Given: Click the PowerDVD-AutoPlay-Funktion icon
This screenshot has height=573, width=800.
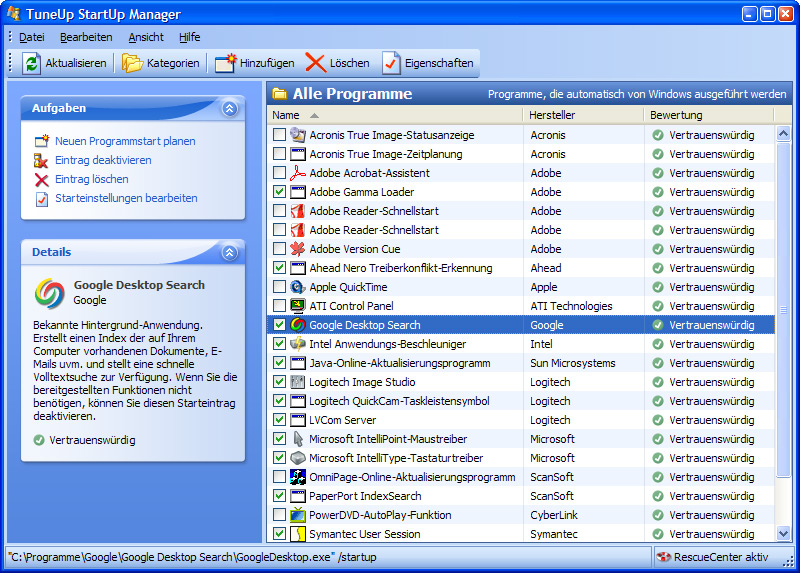Looking at the screenshot, I should (x=297, y=515).
